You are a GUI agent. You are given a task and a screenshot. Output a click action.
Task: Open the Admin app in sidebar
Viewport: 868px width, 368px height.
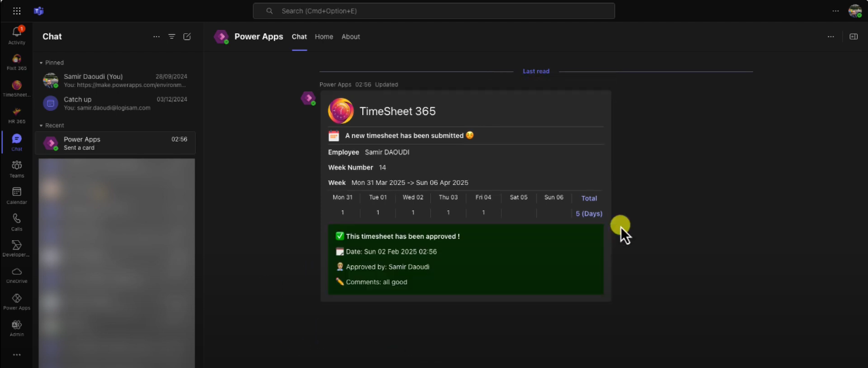click(16, 328)
